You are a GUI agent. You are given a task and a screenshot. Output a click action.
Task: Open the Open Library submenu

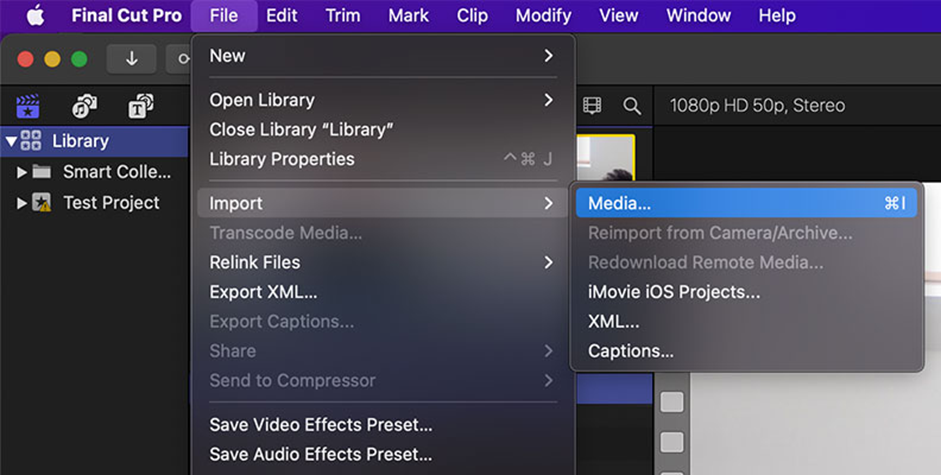pyautogui.click(x=382, y=100)
